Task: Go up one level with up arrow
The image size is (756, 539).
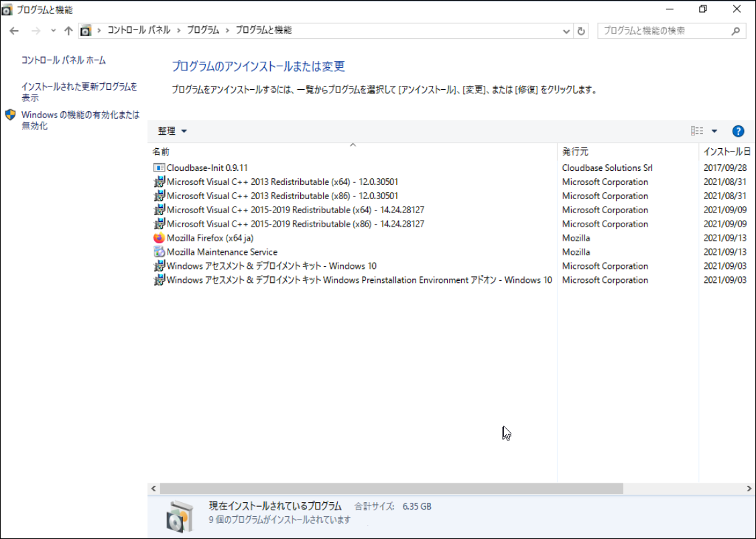Action: pyautogui.click(x=68, y=31)
